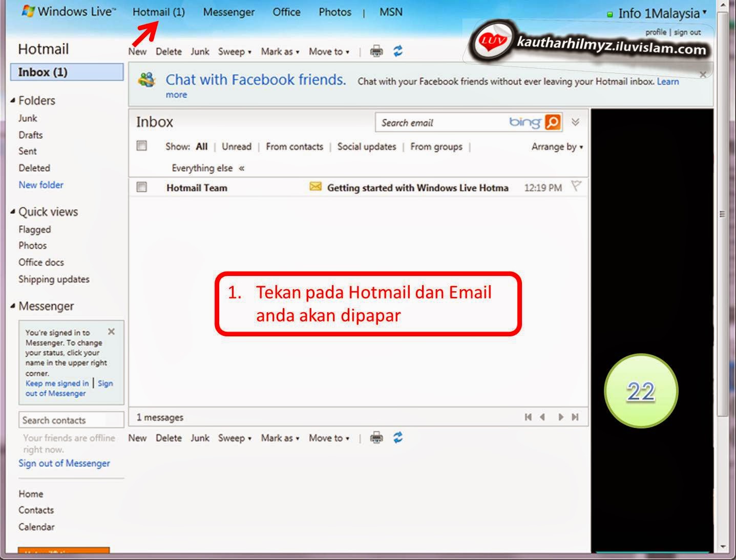The height and width of the screenshot is (560, 736).
Task: Click the New folder link
Action: pos(41,185)
